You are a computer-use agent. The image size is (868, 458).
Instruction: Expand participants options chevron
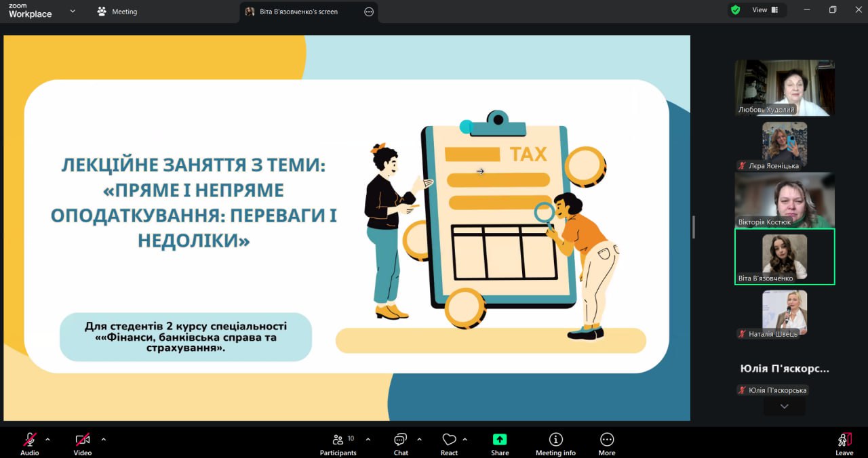pyautogui.click(x=368, y=439)
